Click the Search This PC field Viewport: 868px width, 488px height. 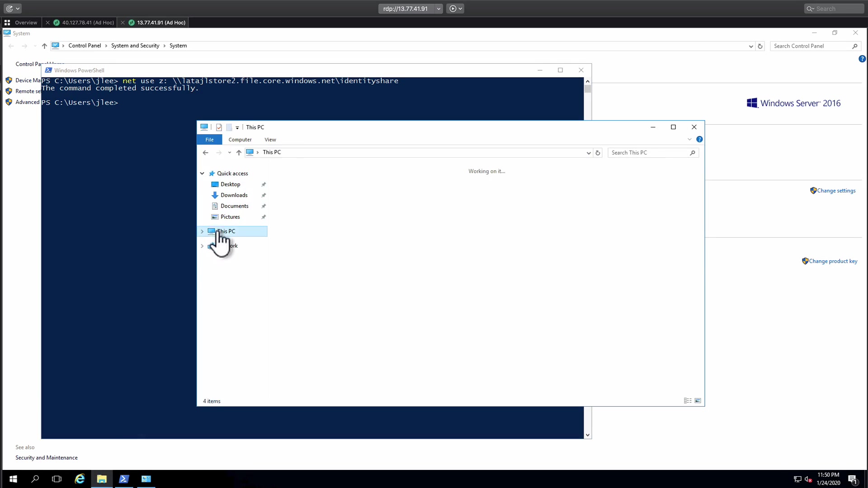647,153
